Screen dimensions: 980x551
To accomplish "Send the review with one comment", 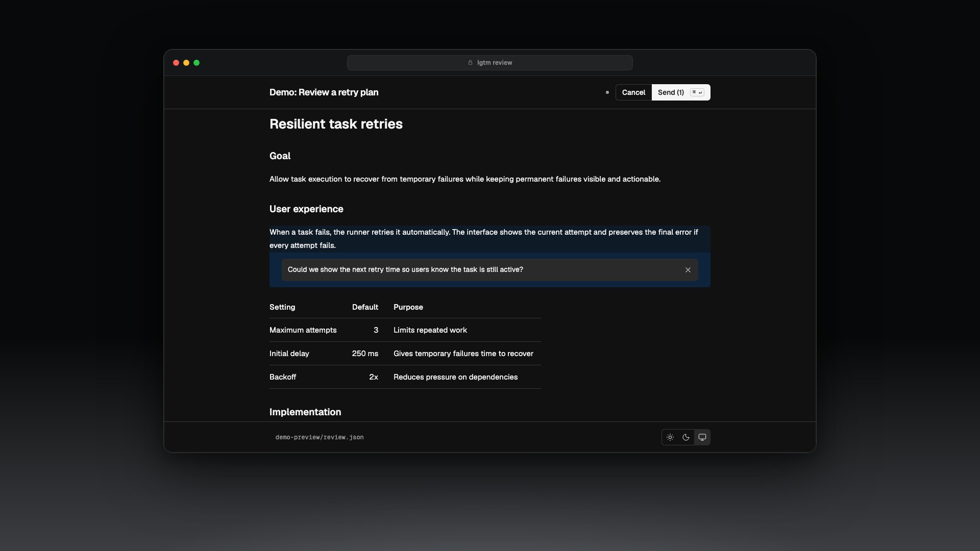I will (x=681, y=92).
